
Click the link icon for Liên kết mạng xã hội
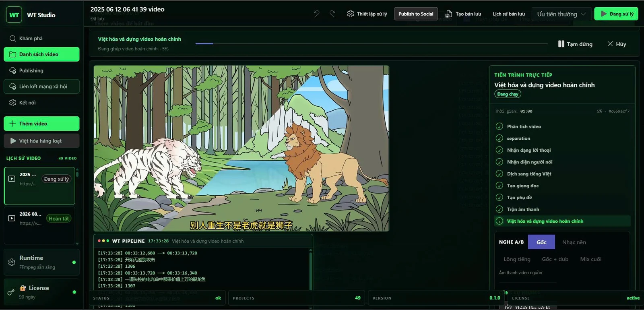12,87
